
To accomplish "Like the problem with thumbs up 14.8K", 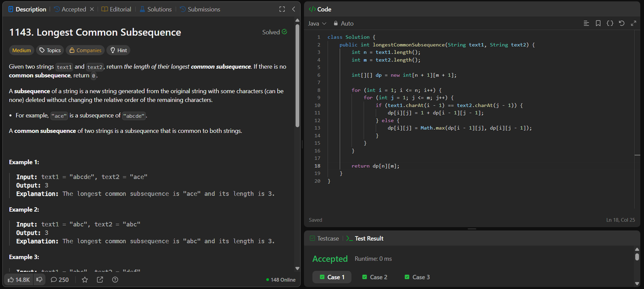I will click(x=18, y=279).
